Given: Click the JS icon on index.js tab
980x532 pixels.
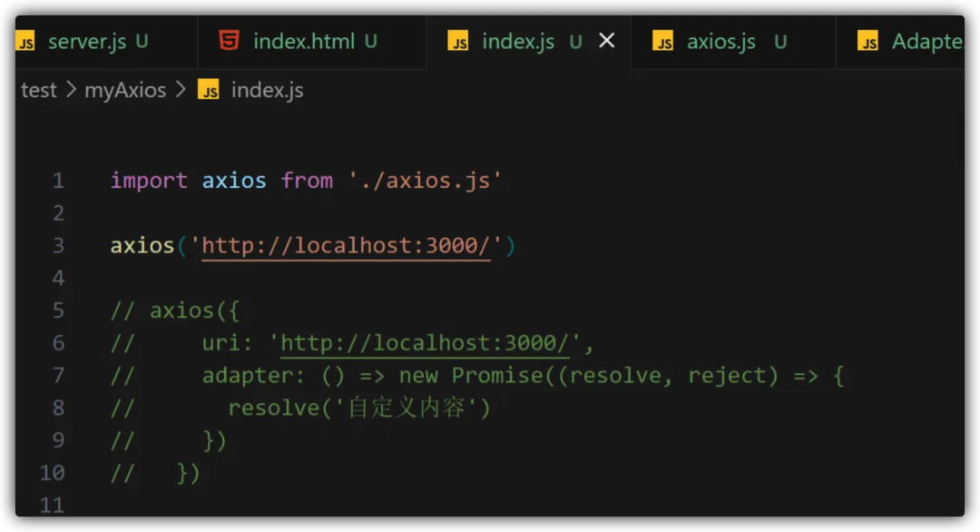Looking at the screenshot, I should (459, 42).
